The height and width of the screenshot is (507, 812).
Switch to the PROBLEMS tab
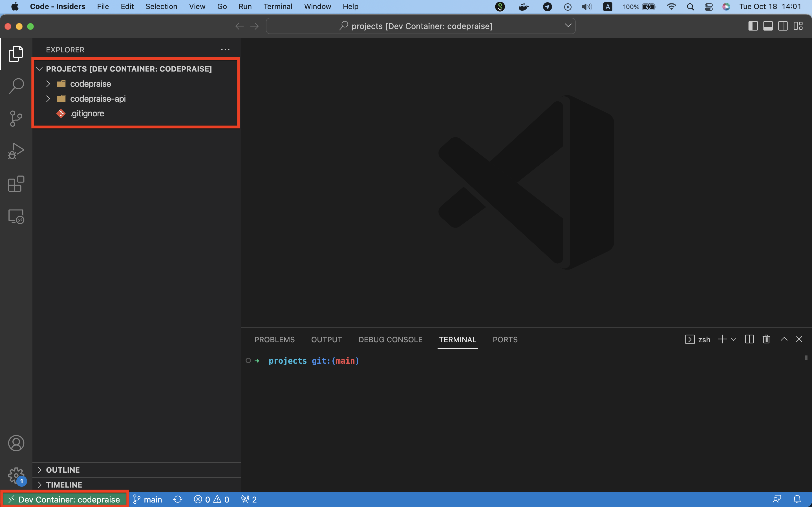(x=274, y=340)
